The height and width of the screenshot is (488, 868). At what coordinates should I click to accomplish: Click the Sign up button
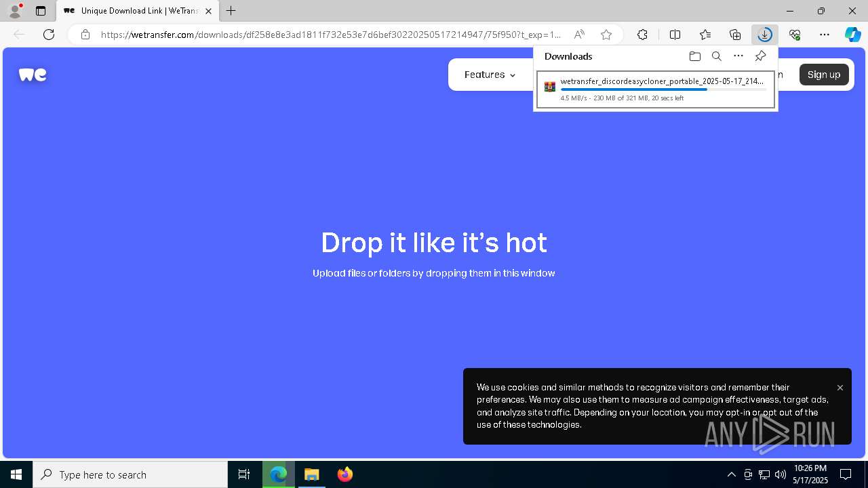[x=824, y=75]
